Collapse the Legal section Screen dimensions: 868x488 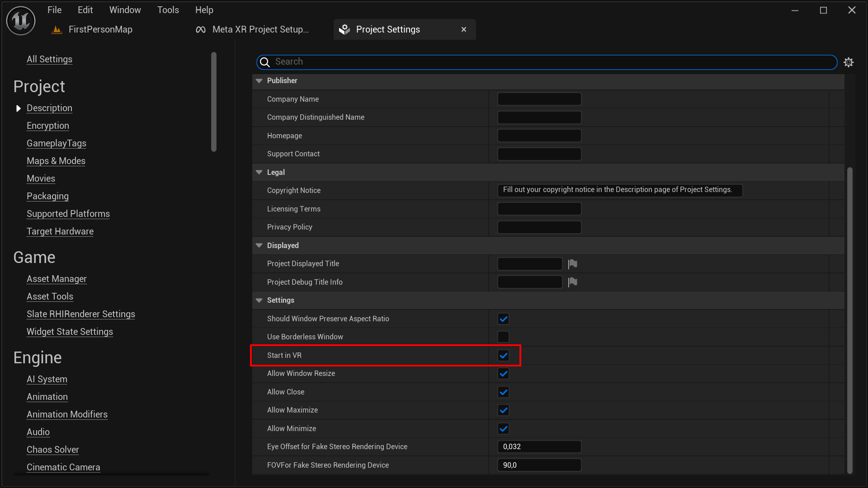coord(259,172)
